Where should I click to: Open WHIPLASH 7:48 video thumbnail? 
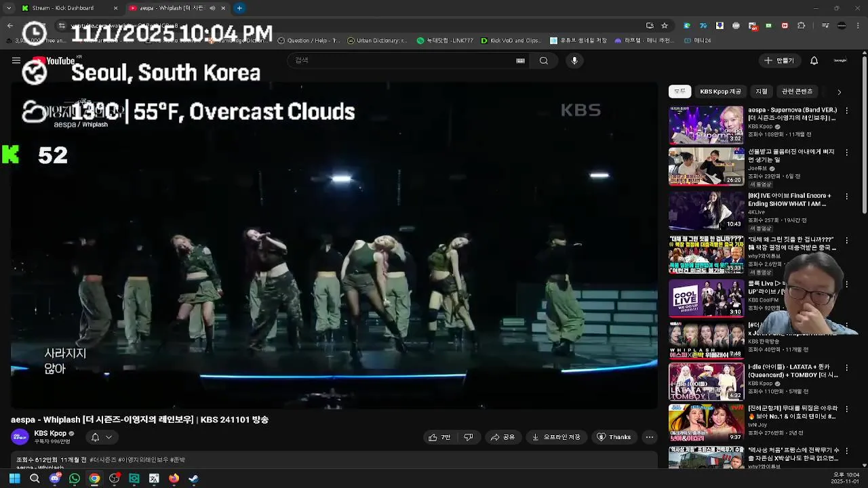coord(706,340)
